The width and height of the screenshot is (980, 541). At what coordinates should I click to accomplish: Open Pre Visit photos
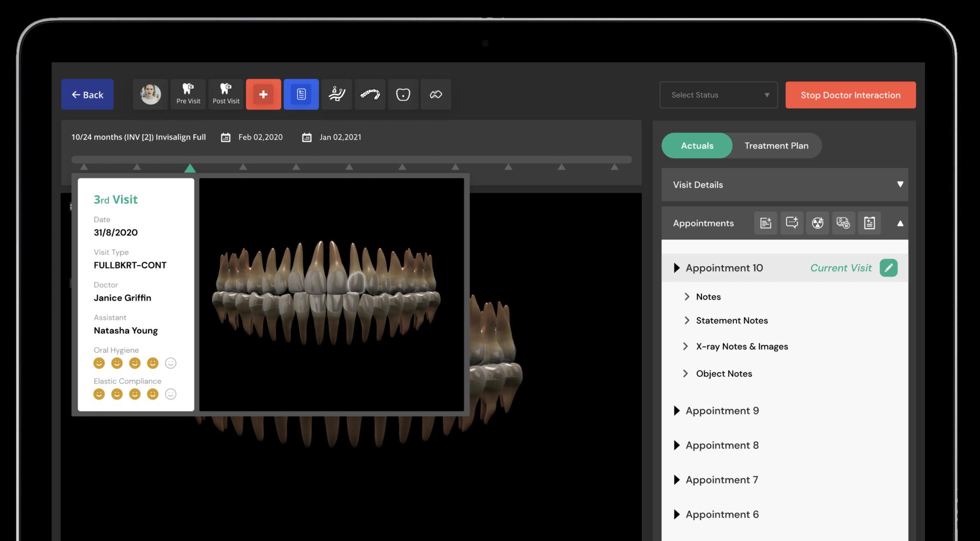click(188, 94)
